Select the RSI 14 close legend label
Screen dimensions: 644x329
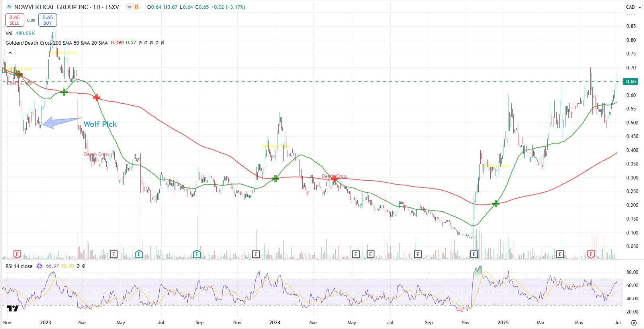click(19, 266)
